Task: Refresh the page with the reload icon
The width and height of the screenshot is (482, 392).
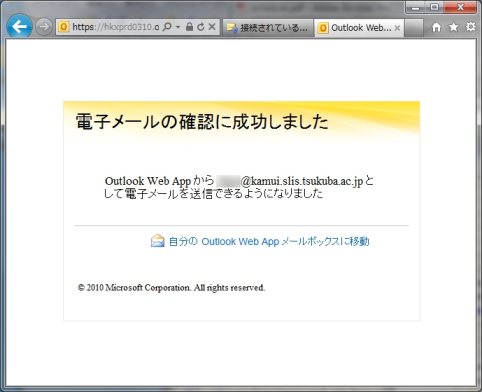Action: [x=200, y=27]
